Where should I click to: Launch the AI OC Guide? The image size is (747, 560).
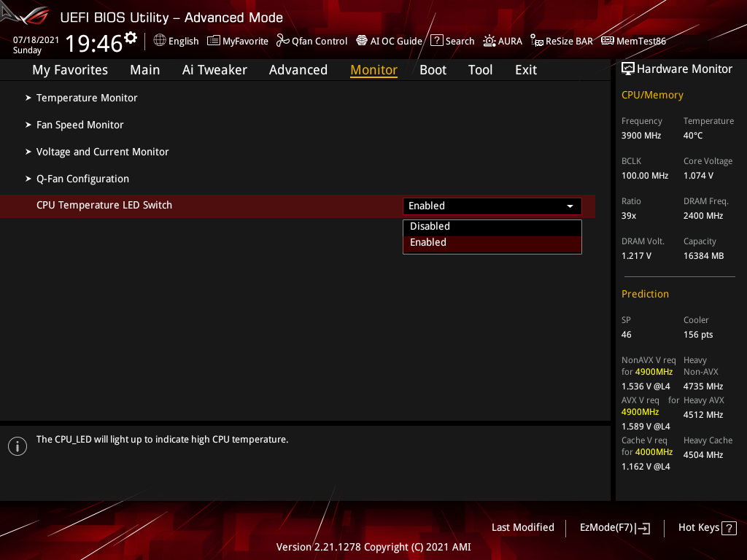coord(389,41)
